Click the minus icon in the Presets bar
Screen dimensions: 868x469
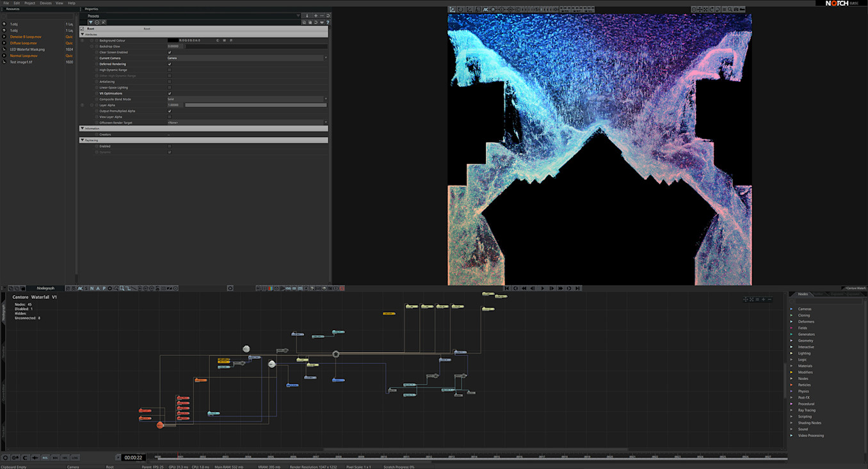pos(322,16)
